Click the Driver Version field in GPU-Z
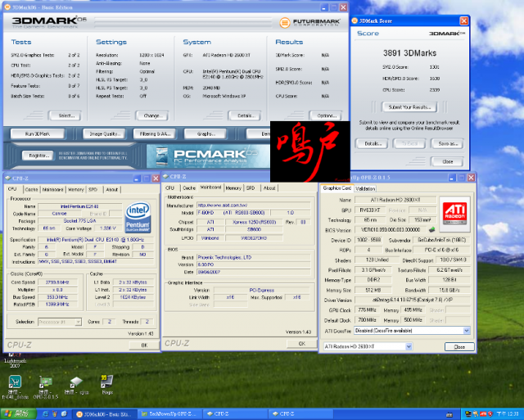 click(412, 300)
